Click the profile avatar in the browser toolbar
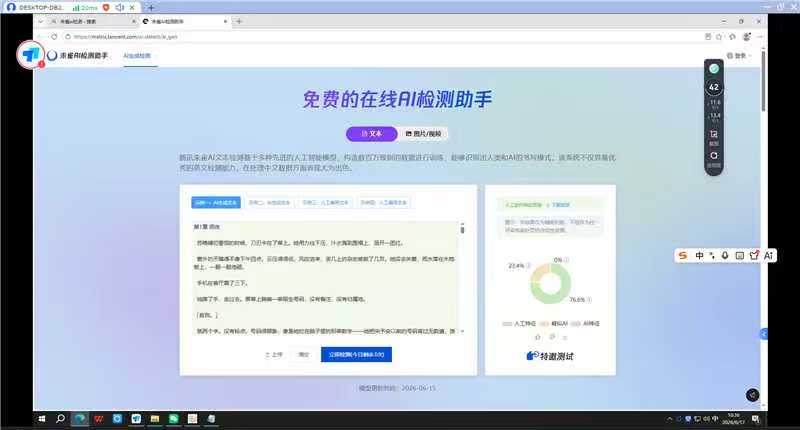Image resolution: width=800 pixels, height=430 pixels. tap(747, 37)
